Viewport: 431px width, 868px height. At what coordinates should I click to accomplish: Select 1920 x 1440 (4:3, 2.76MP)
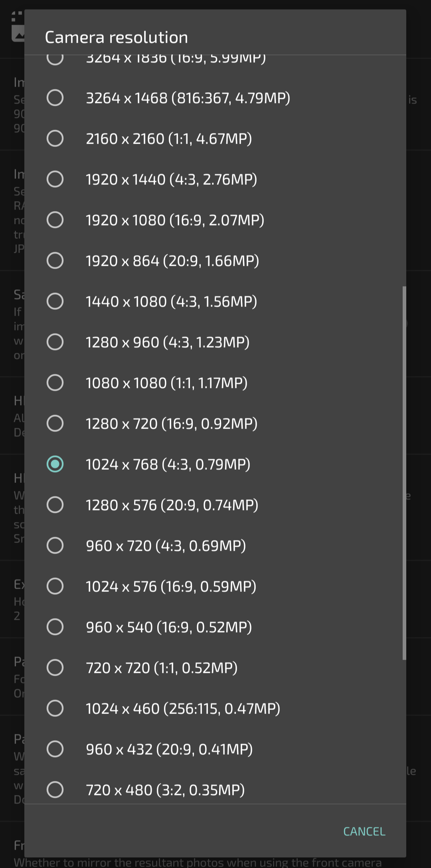pyautogui.click(x=215, y=179)
